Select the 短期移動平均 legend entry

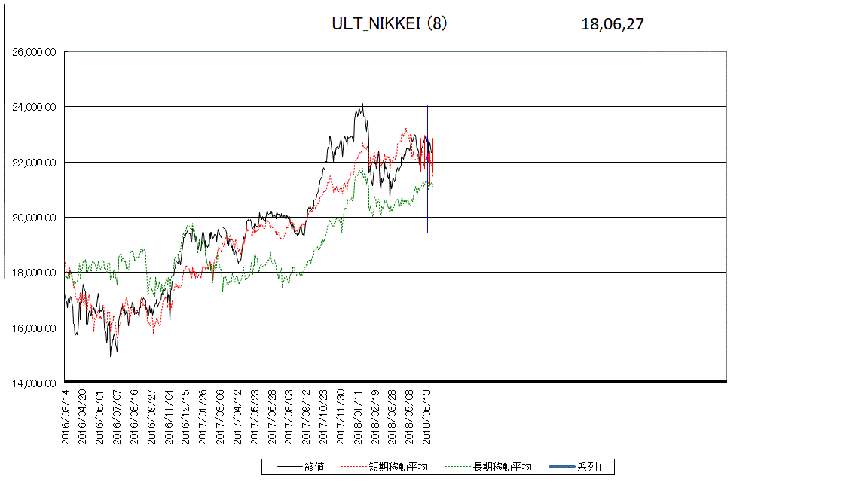pyautogui.click(x=384, y=467)
